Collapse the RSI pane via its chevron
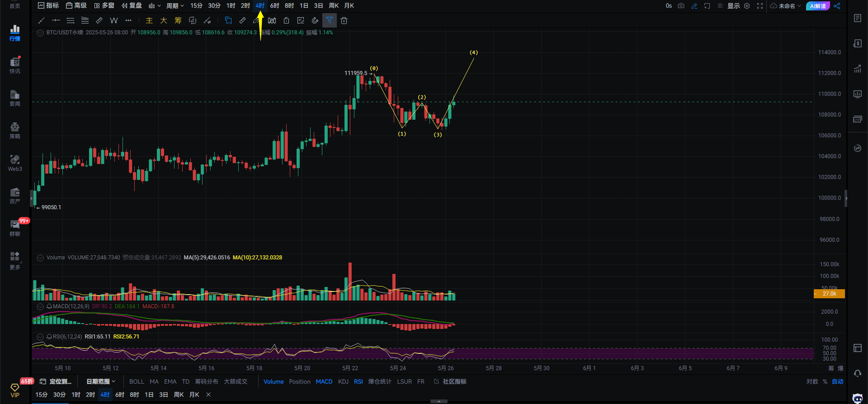The image size is (868, 404). coord(40,337)
